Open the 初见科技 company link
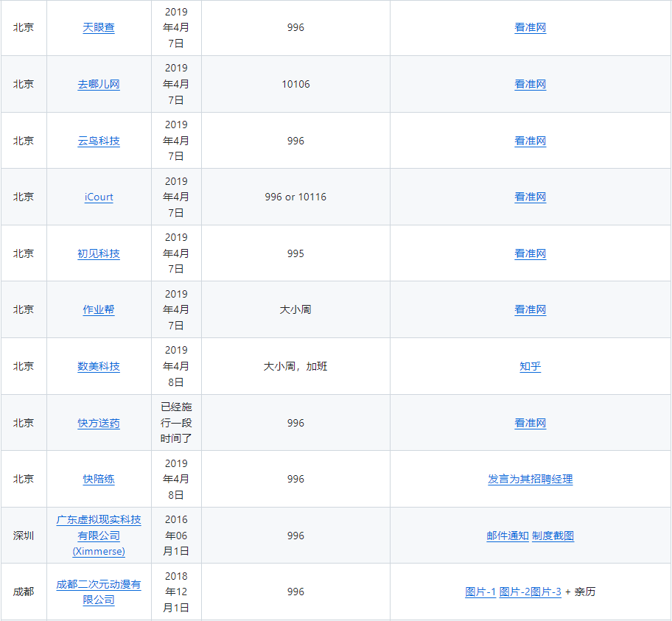The width and height of the screenshot is (672, 621). coord(99,253)
